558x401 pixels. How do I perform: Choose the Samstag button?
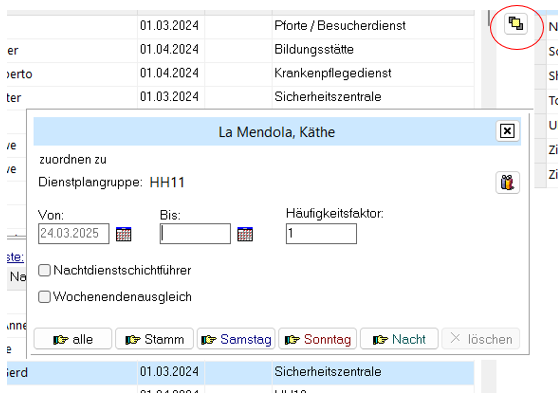(x=236, y=339)
